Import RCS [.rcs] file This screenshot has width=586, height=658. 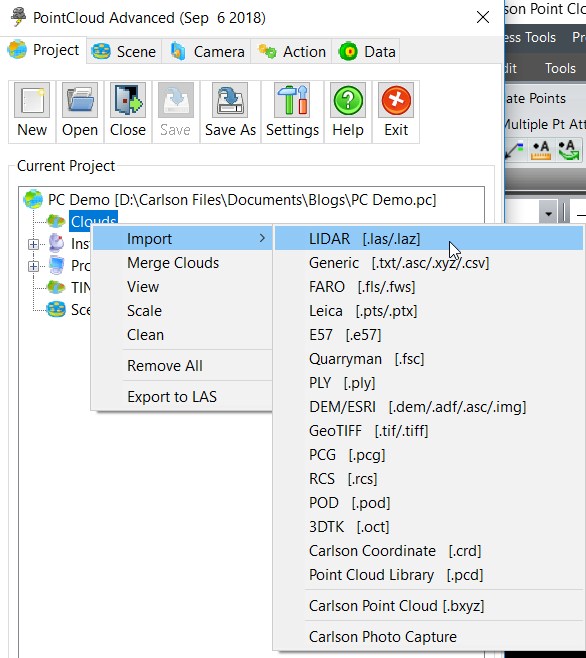[429, 478]
